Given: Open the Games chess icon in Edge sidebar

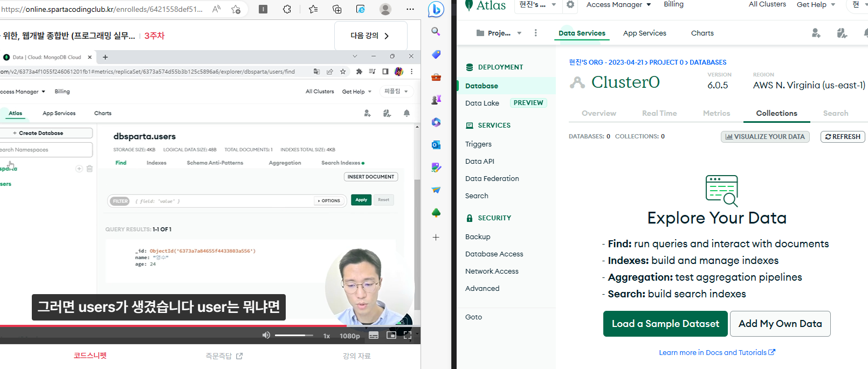Looking at the screenshot, I should click(436, 100).
